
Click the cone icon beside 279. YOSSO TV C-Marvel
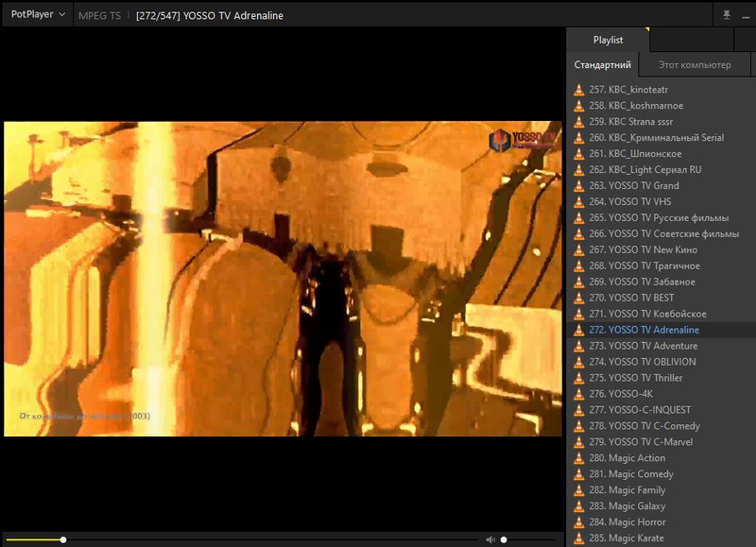[578, 442]
